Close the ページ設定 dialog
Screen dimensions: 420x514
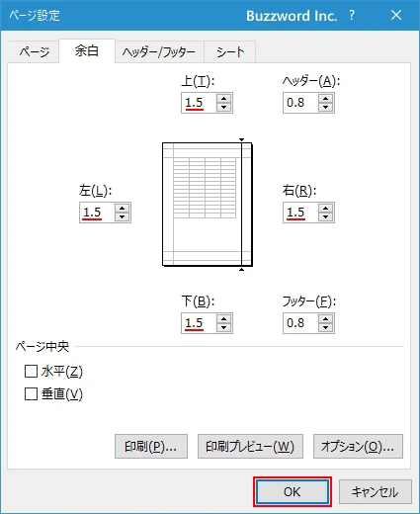point(396,15)
